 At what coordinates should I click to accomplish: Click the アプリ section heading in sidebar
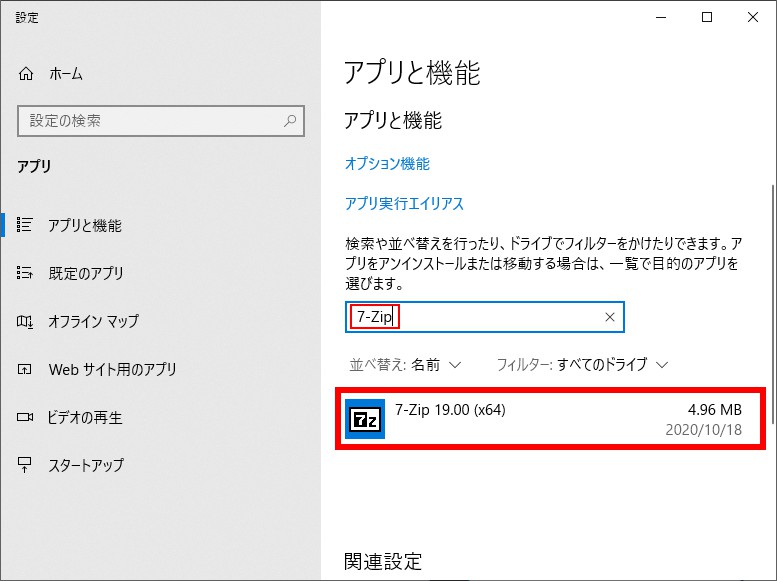pos(34,166)
